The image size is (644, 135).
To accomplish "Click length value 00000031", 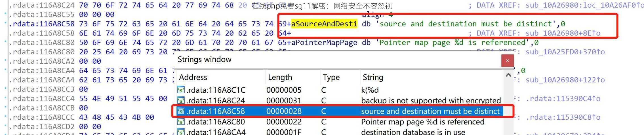I will [x=284, y=101].
